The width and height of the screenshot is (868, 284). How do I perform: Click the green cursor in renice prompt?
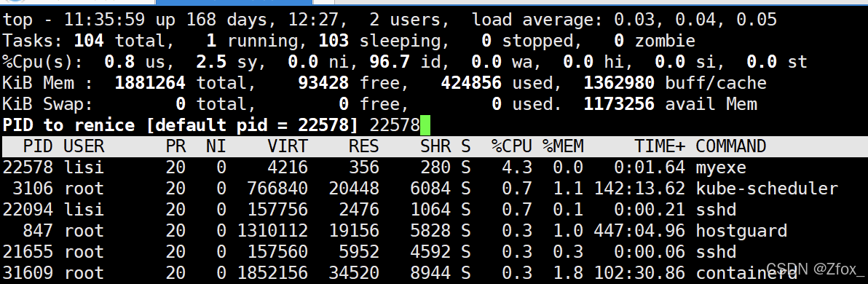[425, 125]
